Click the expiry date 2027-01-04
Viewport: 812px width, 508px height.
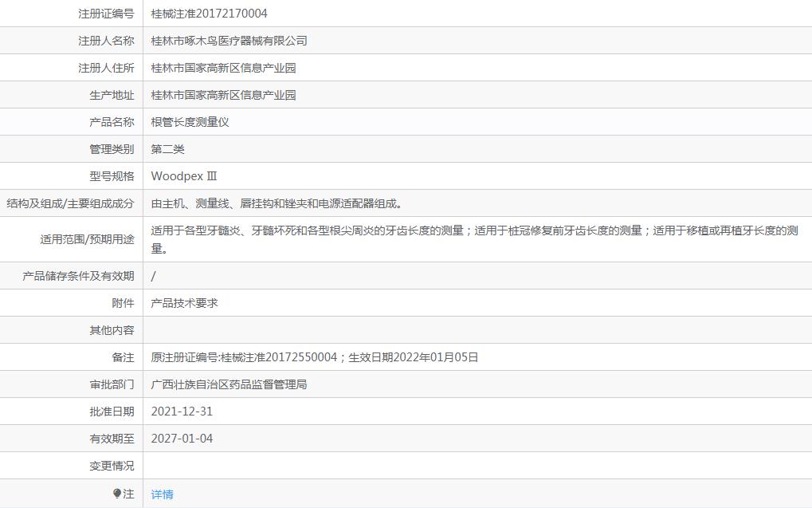click(182, 439)
